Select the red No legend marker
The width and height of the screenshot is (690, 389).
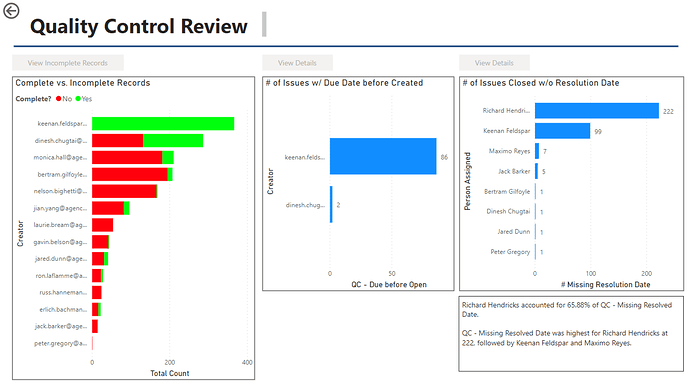[59, 99]
